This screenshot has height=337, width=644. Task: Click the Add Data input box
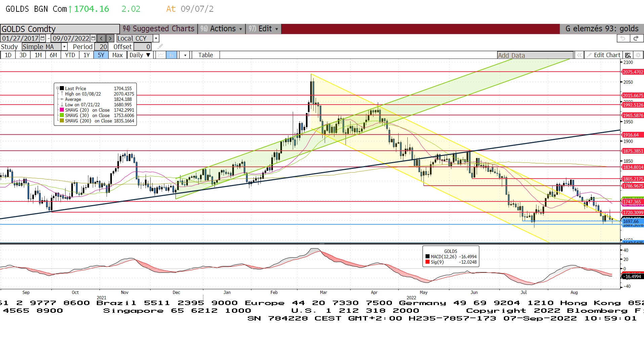pos(535,55)
